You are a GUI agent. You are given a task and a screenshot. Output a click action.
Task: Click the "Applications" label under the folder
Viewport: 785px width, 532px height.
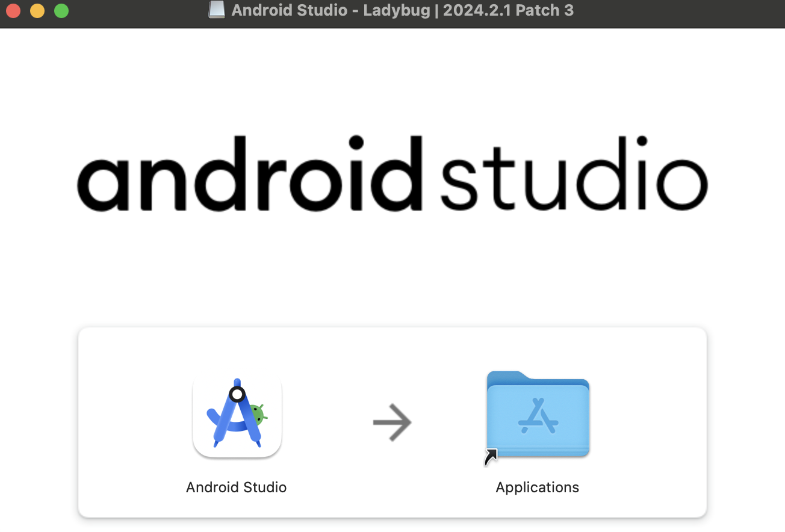(538, 487)
